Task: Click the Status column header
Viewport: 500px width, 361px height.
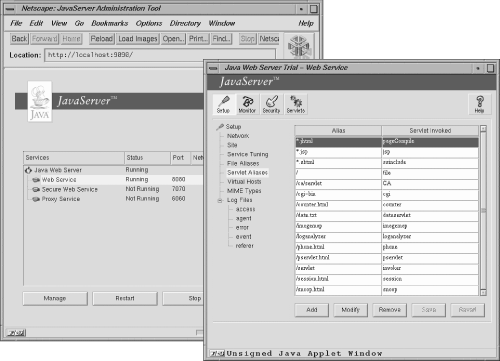Action: click(x=147, y=158)
